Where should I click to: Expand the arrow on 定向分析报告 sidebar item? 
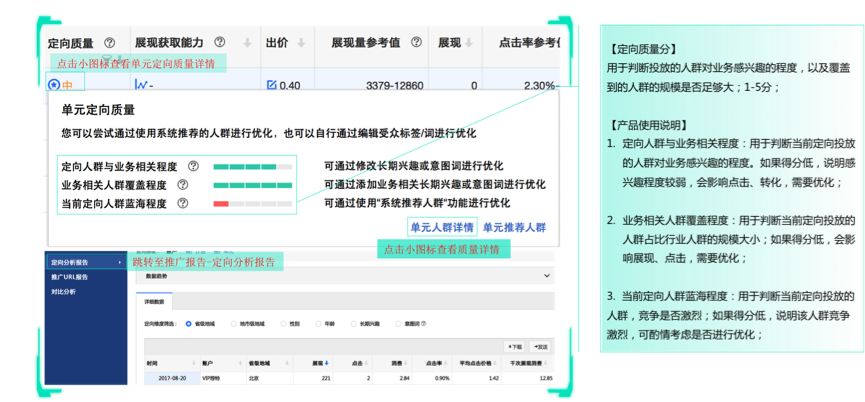[120, 262]
